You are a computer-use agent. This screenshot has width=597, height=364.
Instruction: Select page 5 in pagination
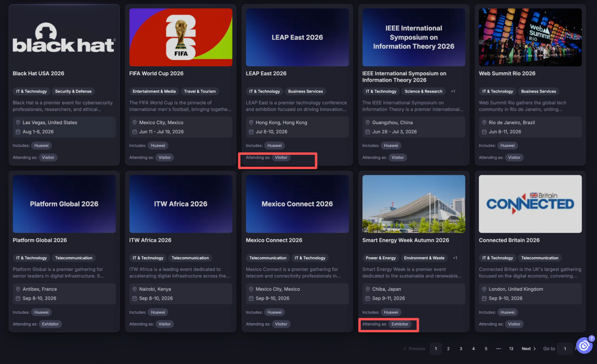point(486,349)
